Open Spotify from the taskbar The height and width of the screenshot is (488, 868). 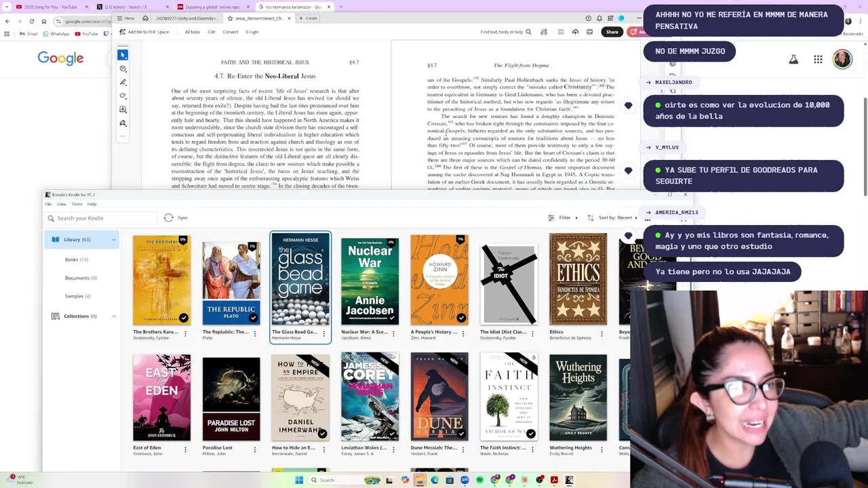[x=479, y=480]
